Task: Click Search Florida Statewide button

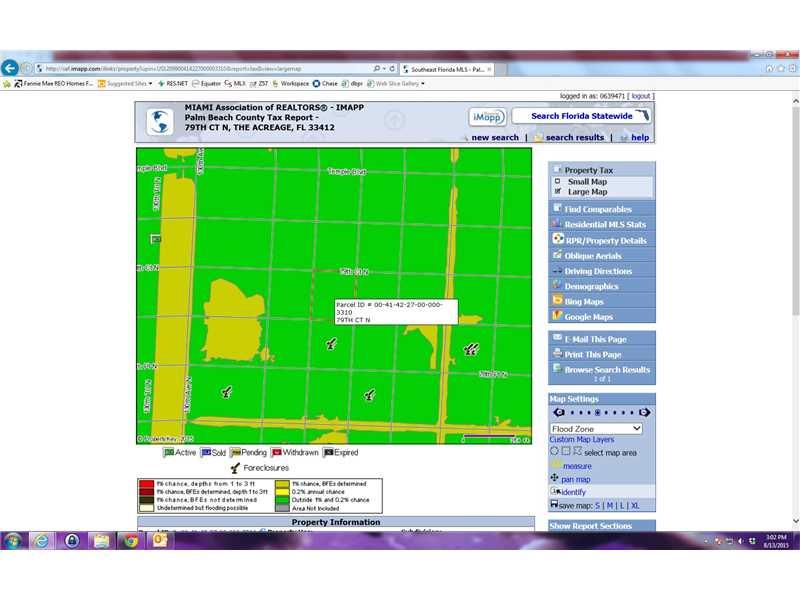Action: (581, 116)
